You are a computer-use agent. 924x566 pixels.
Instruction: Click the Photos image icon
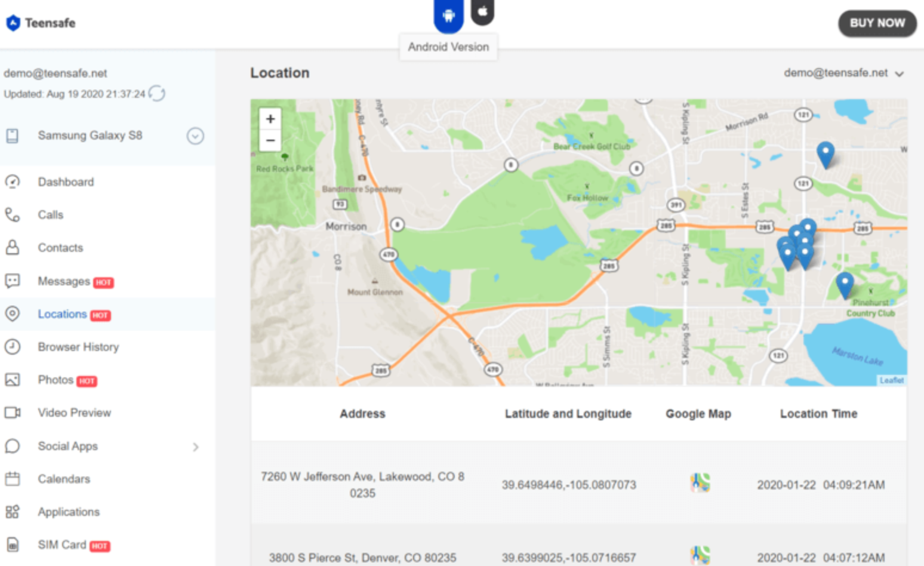13,380
